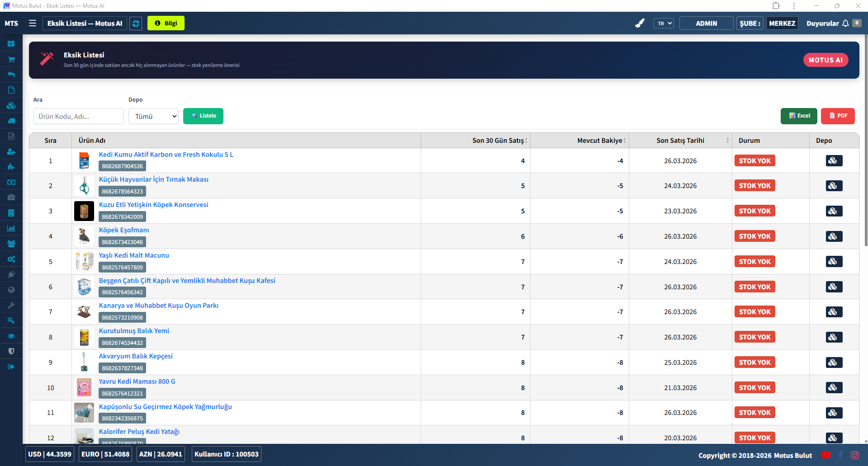Click the Ürün Kodu, Adı search field
Viewport: 868px width, 466px height.
79,116
